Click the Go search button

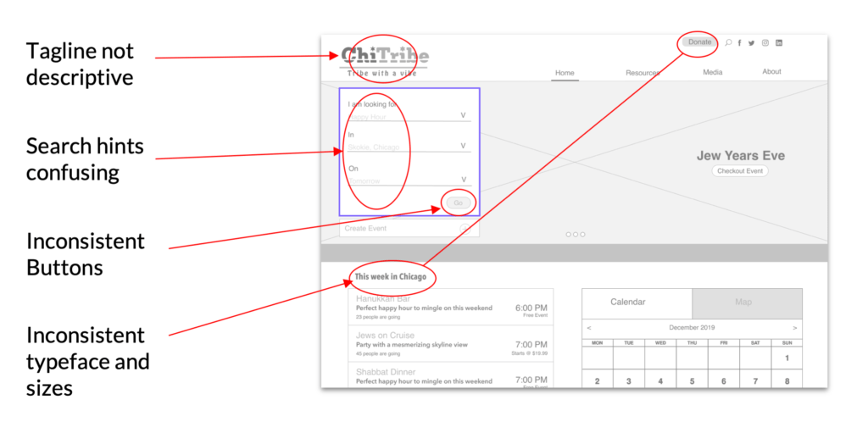459,203
